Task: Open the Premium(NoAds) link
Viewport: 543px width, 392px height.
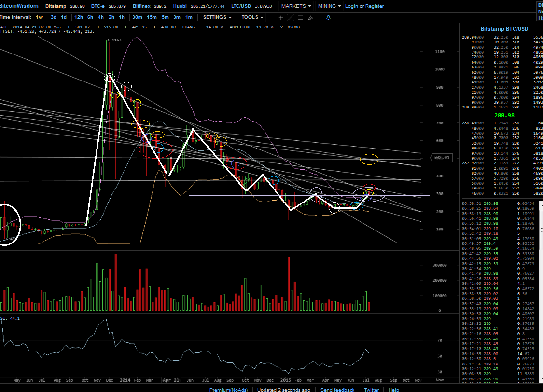Action: click(x=229, y=390)
